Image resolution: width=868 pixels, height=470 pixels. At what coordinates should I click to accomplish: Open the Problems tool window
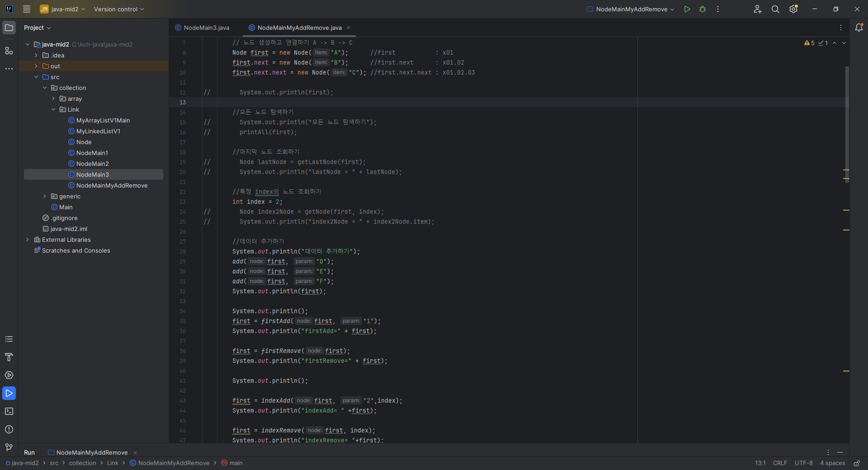(x=9, y=429)
